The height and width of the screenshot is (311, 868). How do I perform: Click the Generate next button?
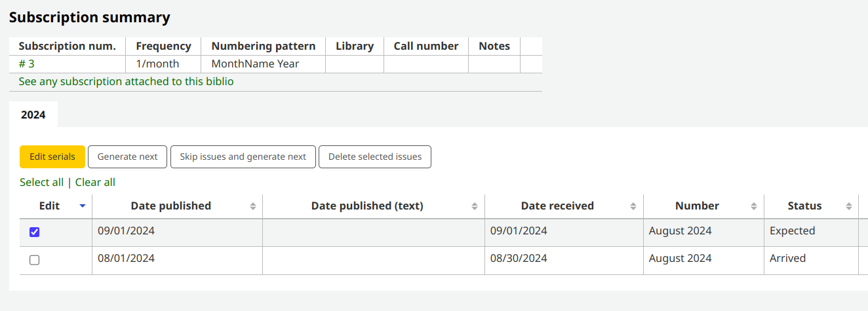click(127, 156)
